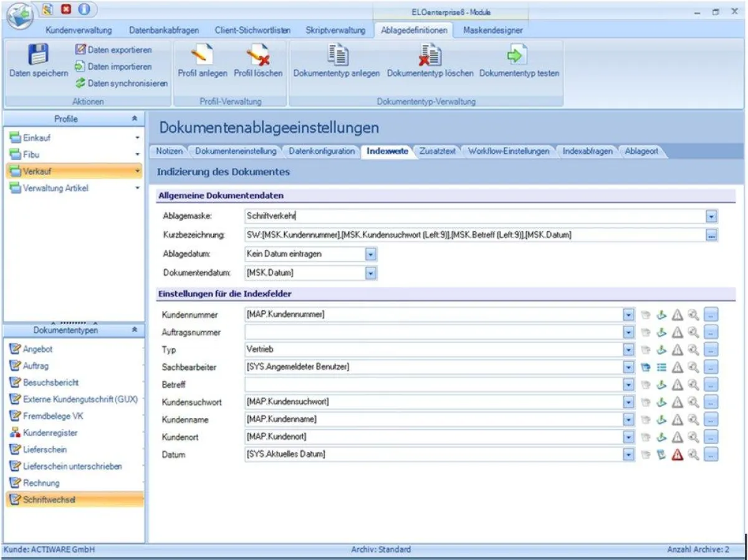Click the Profil löschen icon

coord(257,55)
